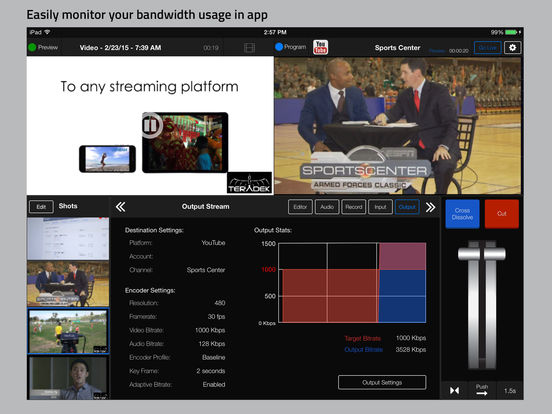Pause the video in the preview slide
552x414 pixels.
point(151,125)
